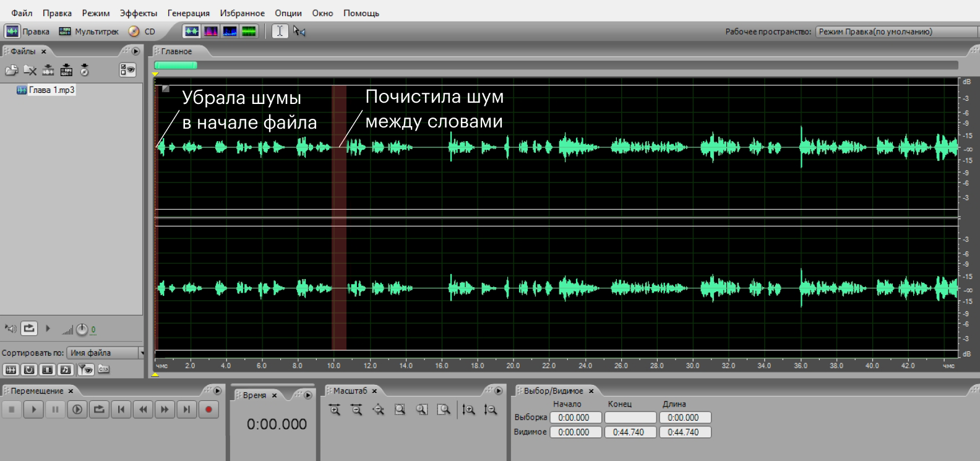This screenshot has width=980, height=461.
Task: Go to beginning transport button
Action: pos(121,409)
